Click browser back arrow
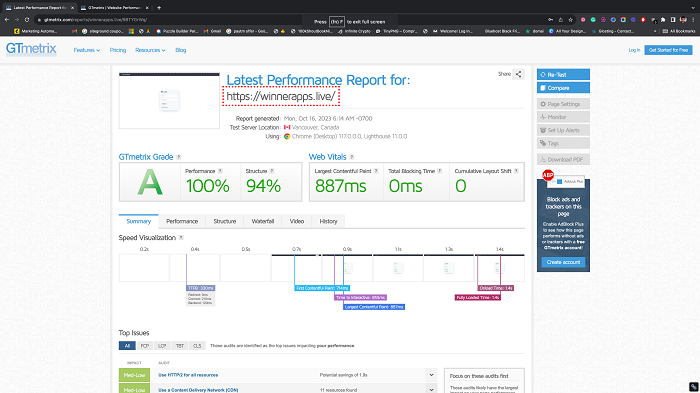700x393 pixels. coord(7,20)
